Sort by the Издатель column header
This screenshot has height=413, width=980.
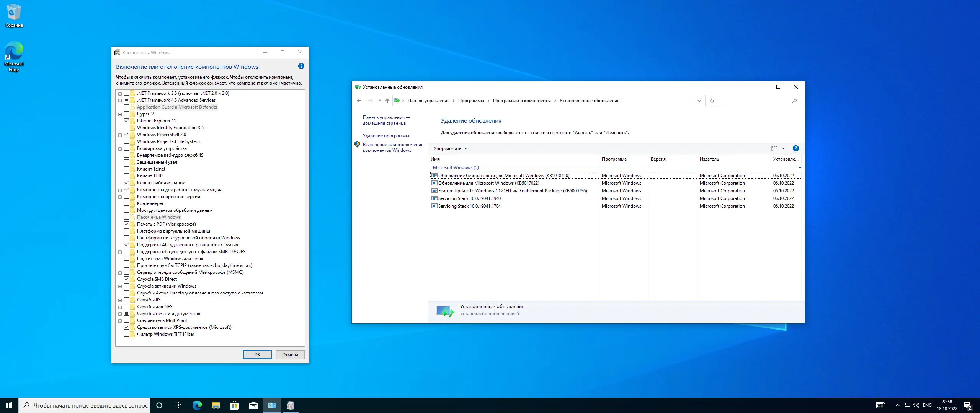pos(709,159)
